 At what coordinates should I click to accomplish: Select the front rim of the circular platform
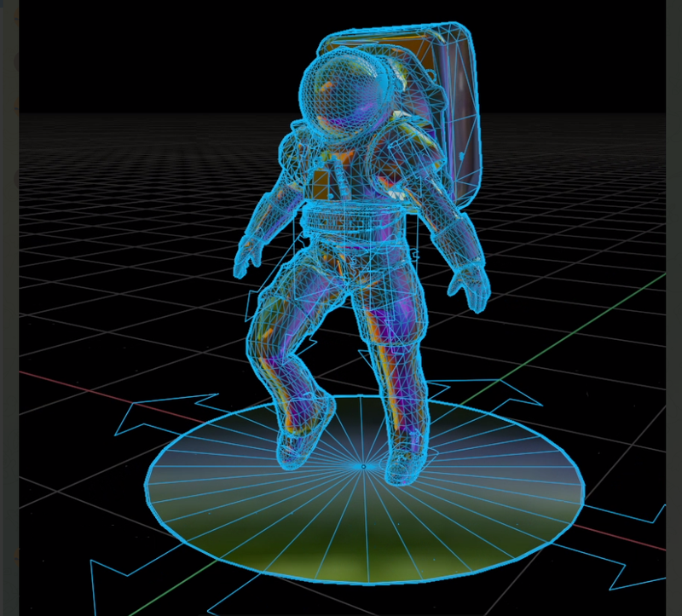point(367,581)
